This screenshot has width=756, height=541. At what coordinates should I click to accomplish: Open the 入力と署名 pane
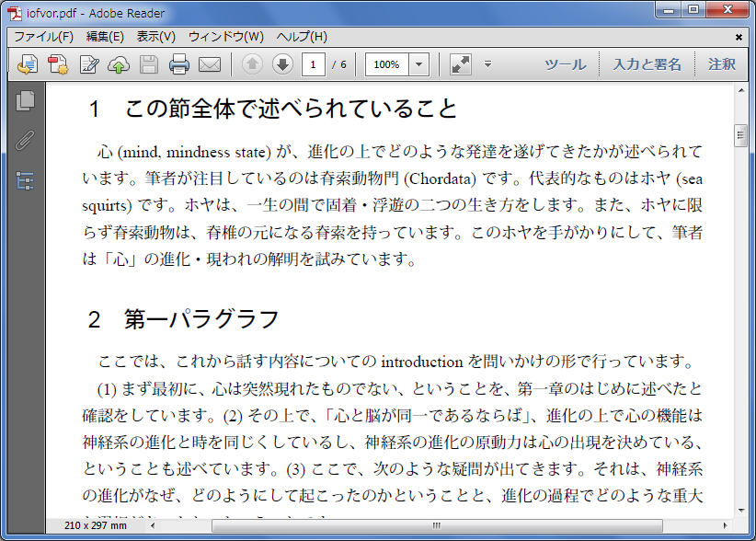coord(647,64)
